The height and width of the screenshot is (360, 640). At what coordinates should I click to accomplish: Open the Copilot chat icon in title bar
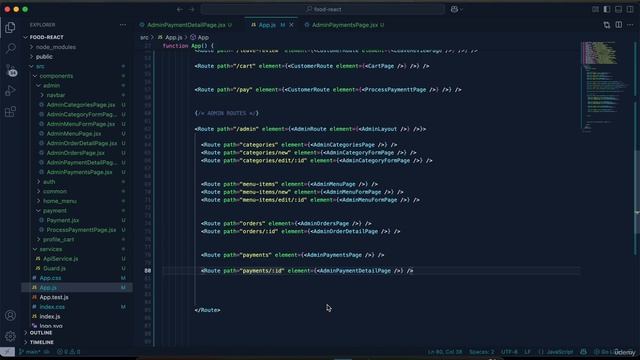[x=454, y=9]
